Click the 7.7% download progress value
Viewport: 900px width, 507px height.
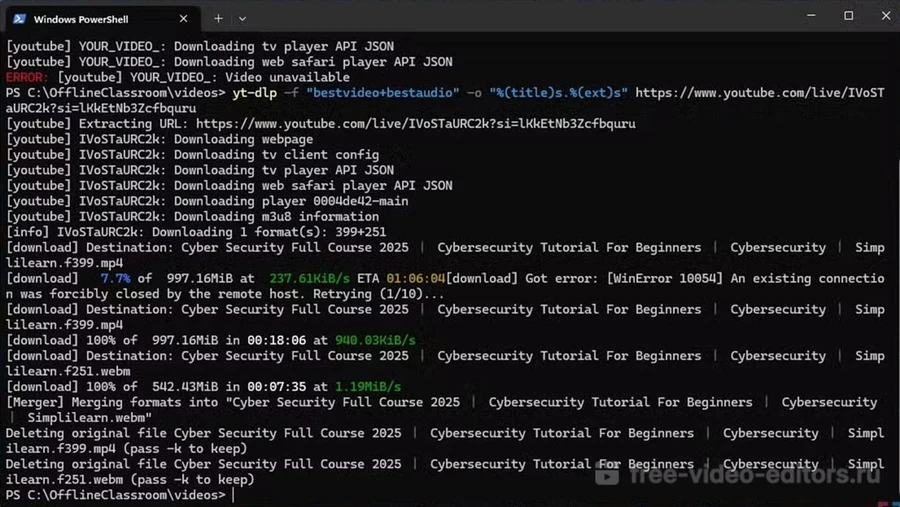pyautogui.click(x=115, y=278)
